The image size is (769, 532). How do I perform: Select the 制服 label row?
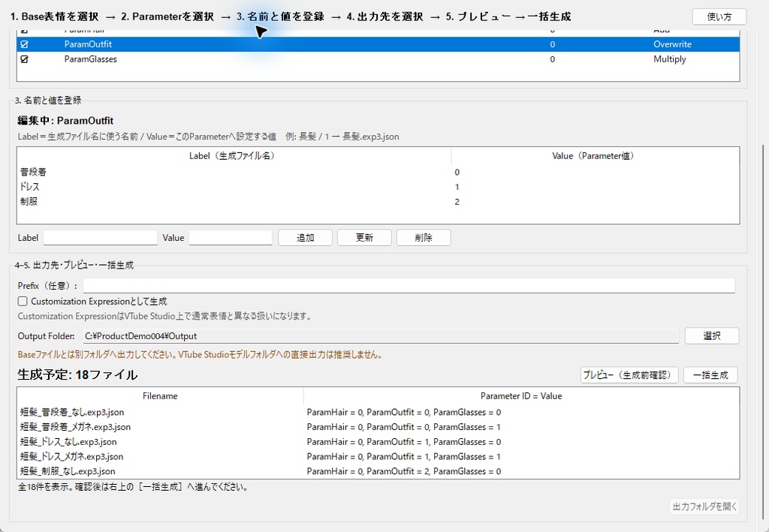coord(378,201)
